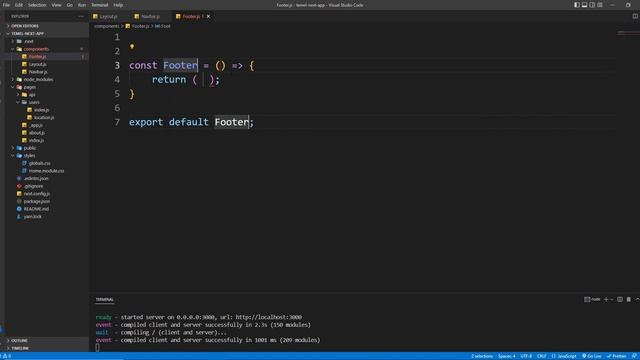This screenshot has width=640, height=360.
Task: Create new terminal with plus icon
Action: [606, 300]
